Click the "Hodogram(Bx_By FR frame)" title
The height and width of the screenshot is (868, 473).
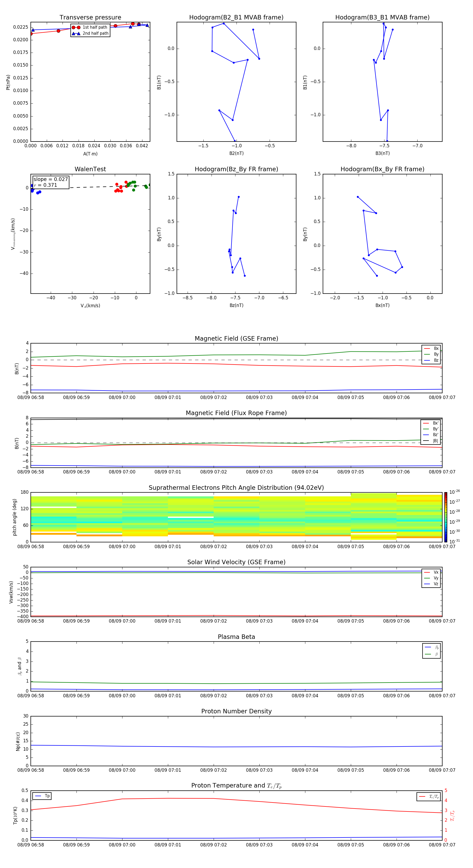(382, 169)
